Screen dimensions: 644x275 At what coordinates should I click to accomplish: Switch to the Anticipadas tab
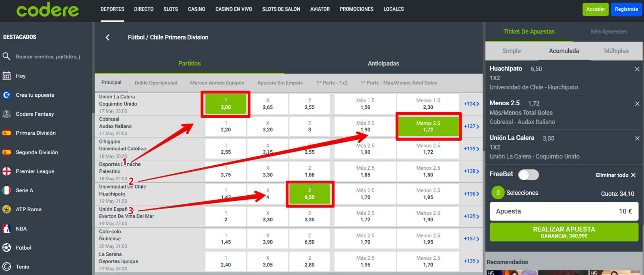(383, 63)
